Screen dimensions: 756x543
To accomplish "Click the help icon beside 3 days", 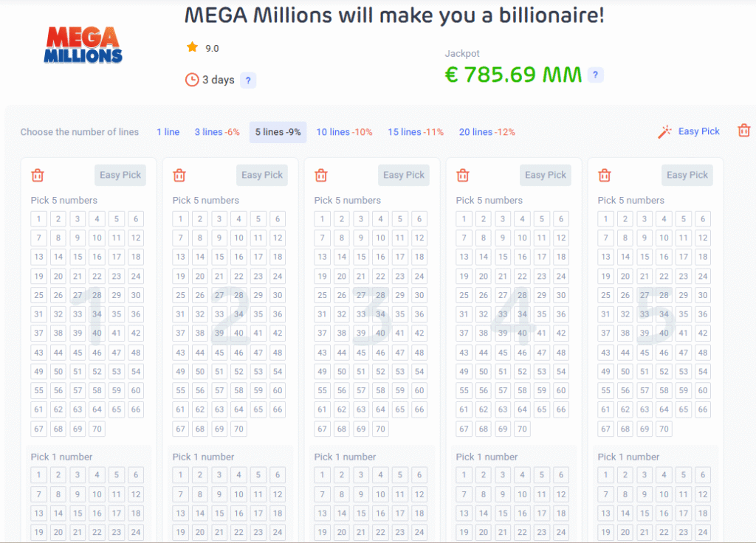I will 248,80.
